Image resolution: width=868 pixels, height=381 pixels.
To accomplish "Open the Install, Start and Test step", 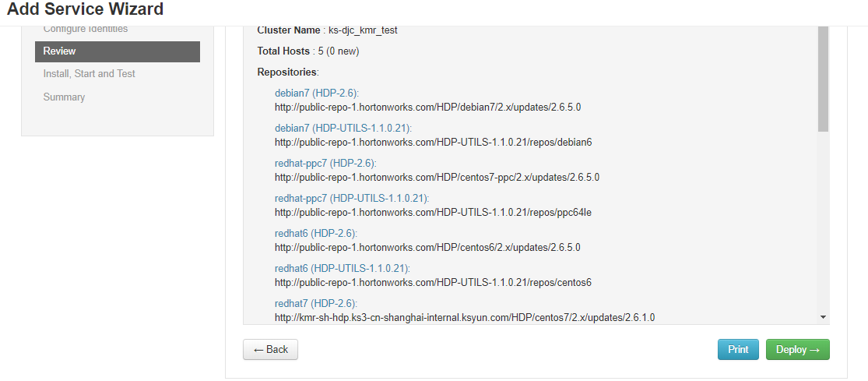I will pos(89,74).
